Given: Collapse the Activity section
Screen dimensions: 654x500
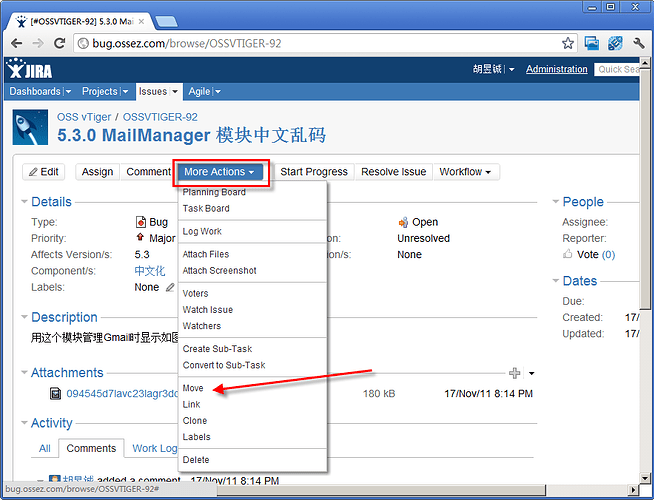Looking at the screenshot, I should (x=24, y=423).
